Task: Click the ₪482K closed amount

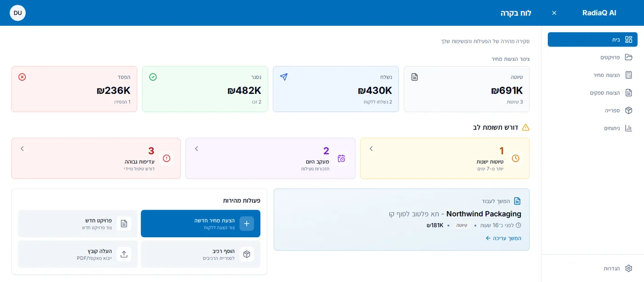Action: tap(244, 90)
